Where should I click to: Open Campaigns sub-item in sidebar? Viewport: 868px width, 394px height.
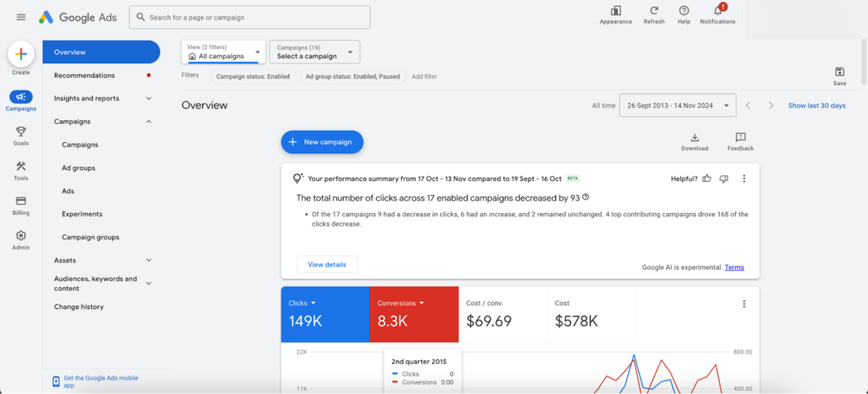[x=80, y=145]
